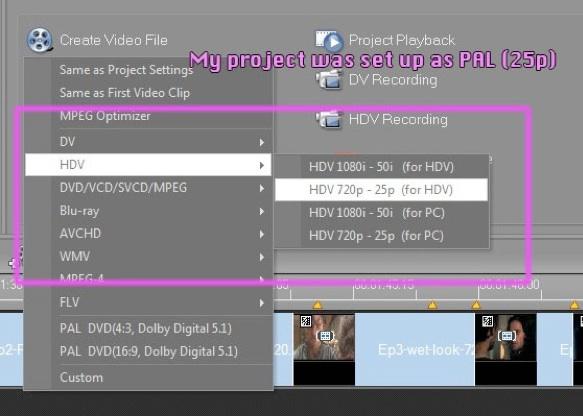Image resolution: width=583 pixels, height=416 pixels.
Task: Click the transition icon on the second clip thumbnail
Action: click(487, 321)
